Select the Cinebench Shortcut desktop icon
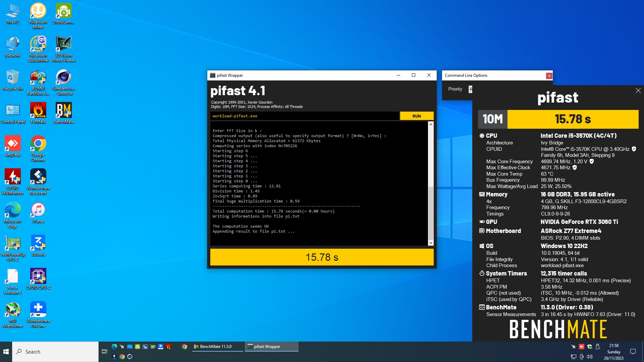Image resolution: width=644 pixels, height=362 pixels. [x=64, y=82]
